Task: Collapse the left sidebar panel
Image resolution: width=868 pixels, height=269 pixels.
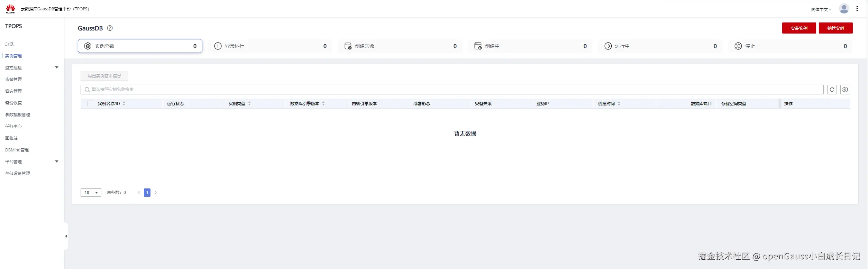Action: click(x=66, y=236)
